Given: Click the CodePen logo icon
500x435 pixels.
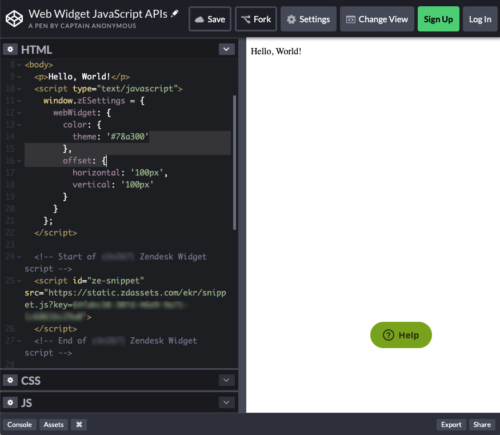Looking at the screenshot, I should coord(14,19).
